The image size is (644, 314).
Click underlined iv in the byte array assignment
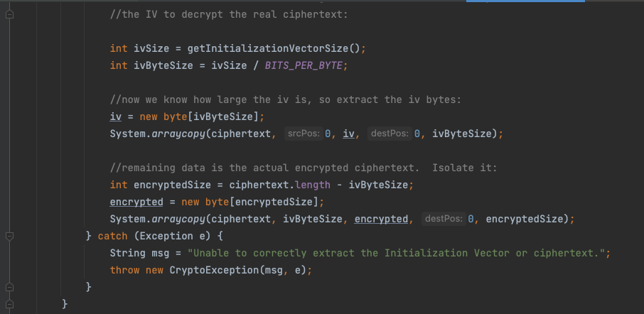116,117
